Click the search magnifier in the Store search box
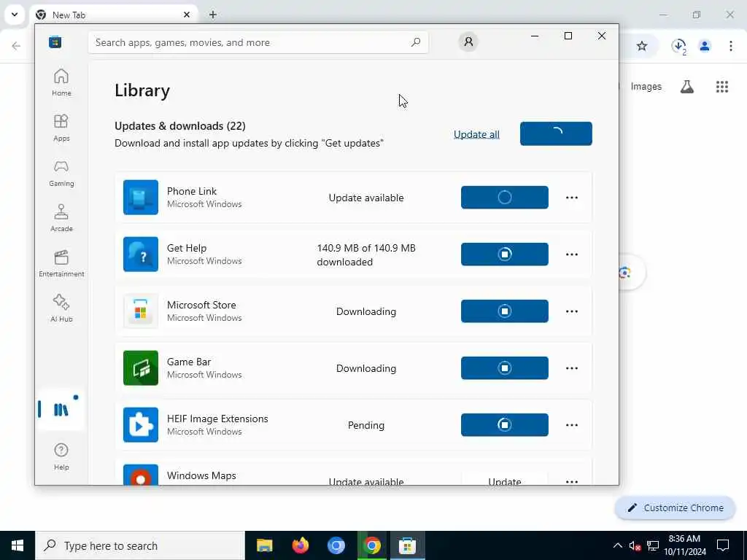Viewport: 747px width, 560px height. tap(415, 42)
